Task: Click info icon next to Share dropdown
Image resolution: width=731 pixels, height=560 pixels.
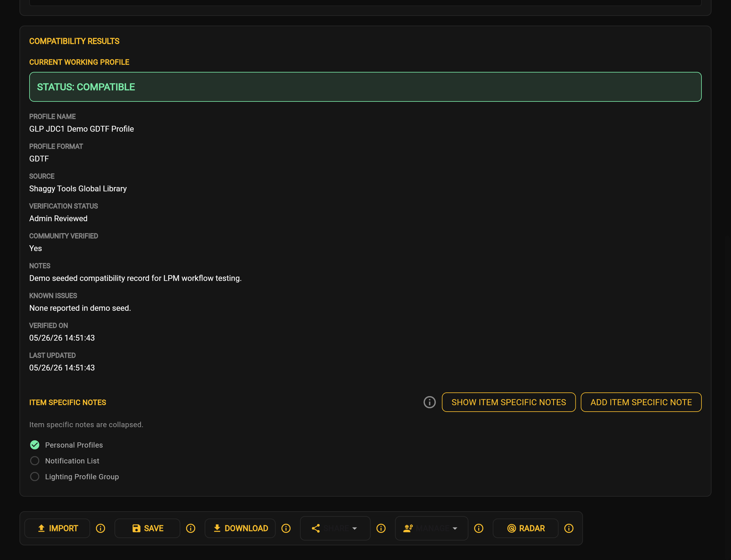Action: [x=381, y=528]
